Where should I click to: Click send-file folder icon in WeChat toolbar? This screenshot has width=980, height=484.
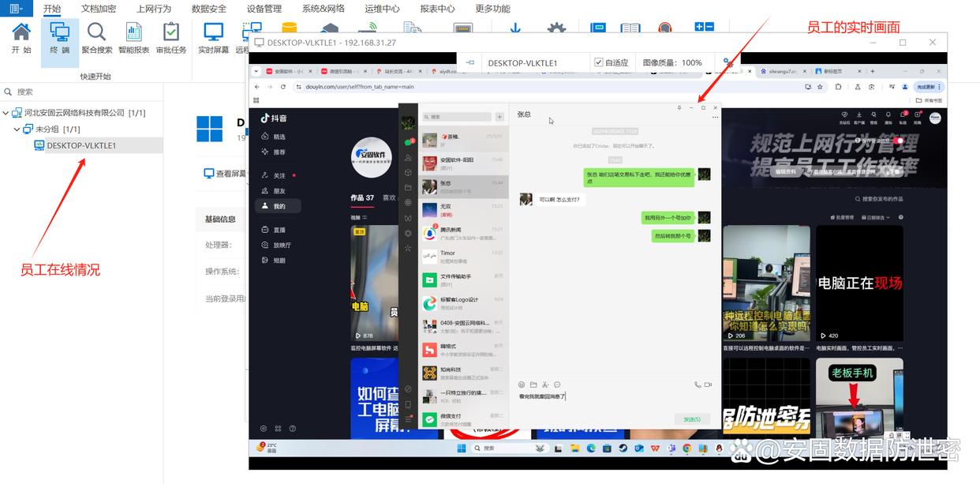point(533,385)
